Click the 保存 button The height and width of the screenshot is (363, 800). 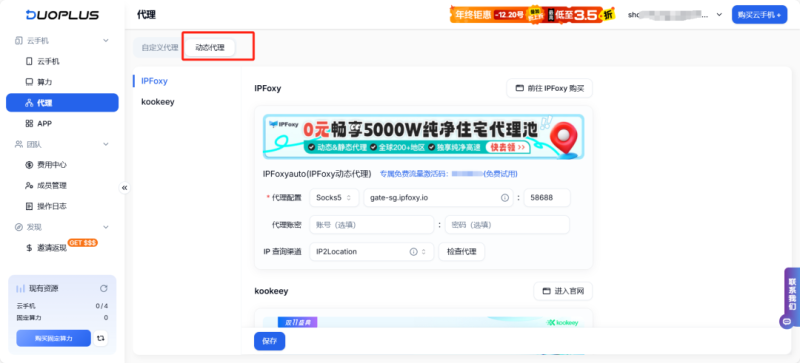point(269,341)
